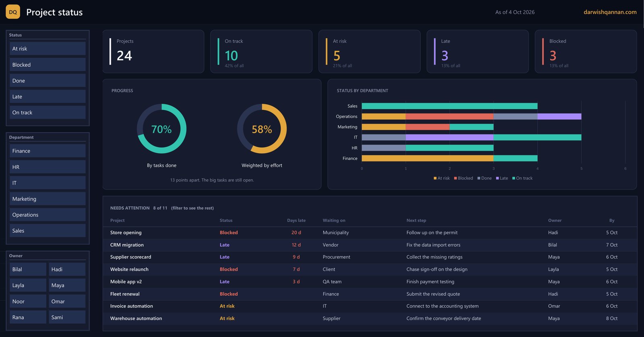
Task: Filter department to Marketing
Action: coord(48,199)
